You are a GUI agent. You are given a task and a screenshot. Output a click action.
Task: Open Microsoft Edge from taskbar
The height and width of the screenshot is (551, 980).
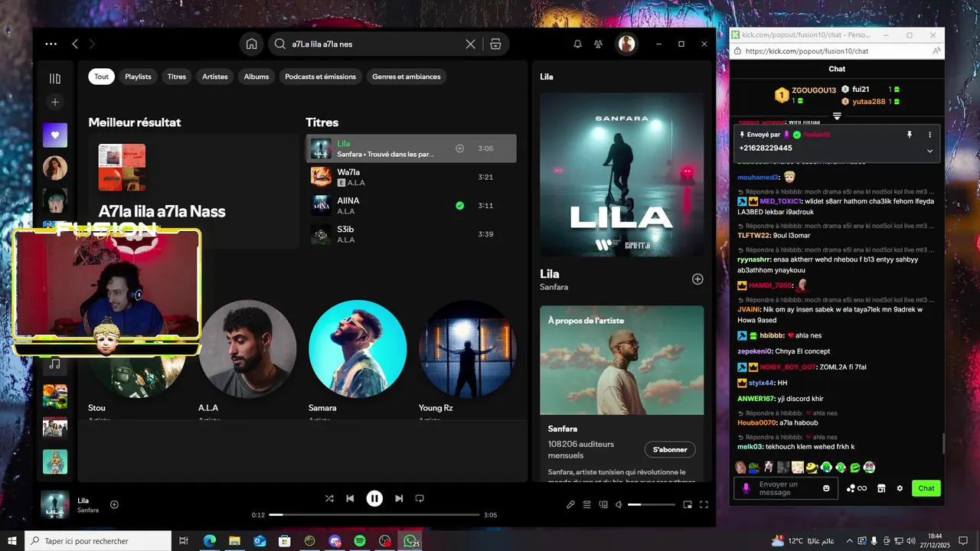[x=209, y=541]
